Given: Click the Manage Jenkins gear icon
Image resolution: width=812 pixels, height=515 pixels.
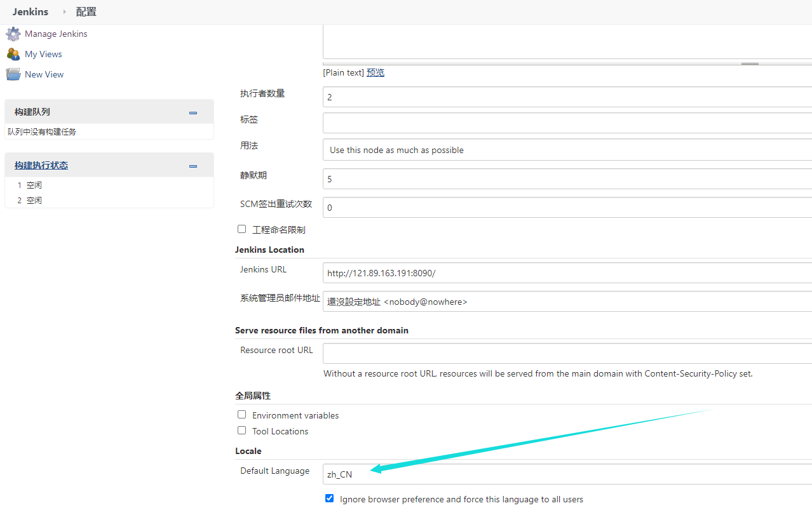Looking at the screenshot, I should [13, 34].
